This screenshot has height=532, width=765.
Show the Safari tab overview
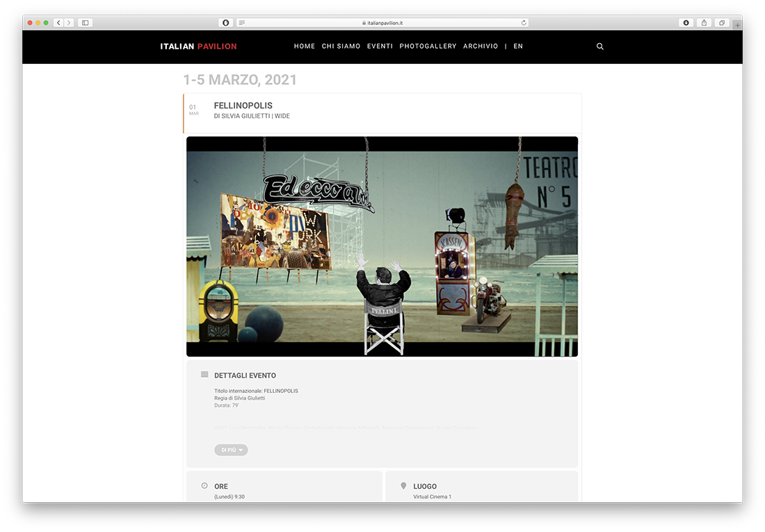pos(722,23)
